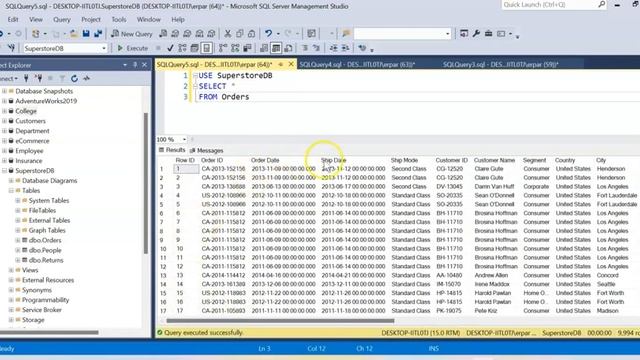Display estimated execution plan icon
The width and height of the screenshot is (640, 360).
[182, 48]
